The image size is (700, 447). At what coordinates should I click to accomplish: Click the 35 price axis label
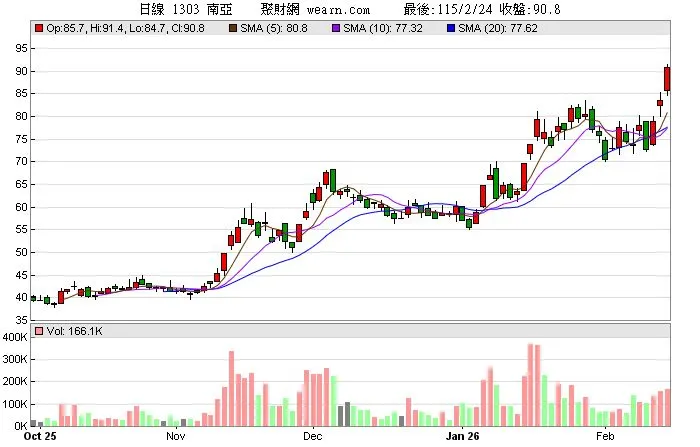coord(21,320)
